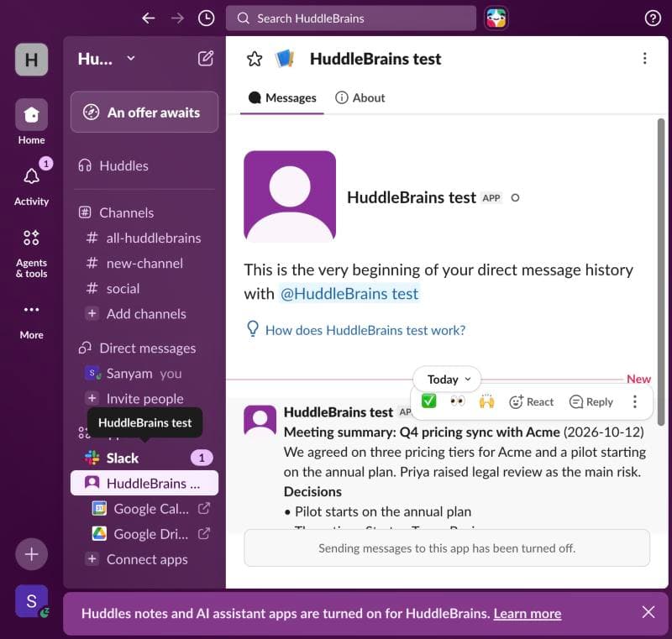This screenshot has width=672, height=639.
Task: Switch to the About tab
Action: click(360, 97)
